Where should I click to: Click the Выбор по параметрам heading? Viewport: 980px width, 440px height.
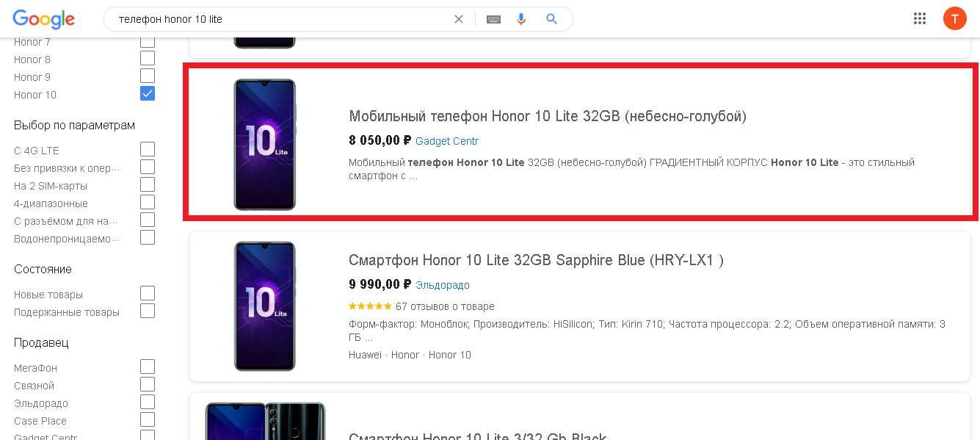click(x=74, y=126)
